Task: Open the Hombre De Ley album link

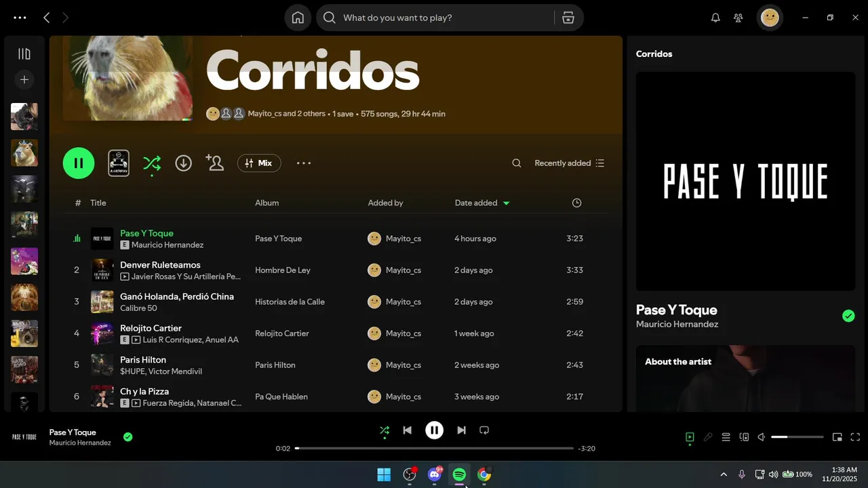Action: pyautogui.click(x=283, y=270)
